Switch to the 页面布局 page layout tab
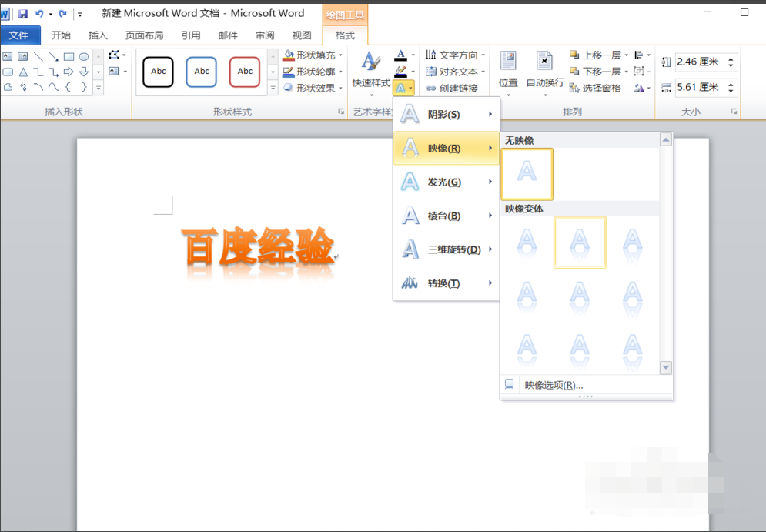 (x=145, y=35)
